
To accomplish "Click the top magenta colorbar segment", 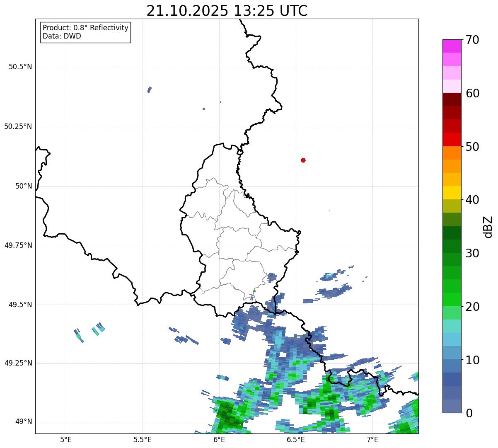I will (452, 46).
